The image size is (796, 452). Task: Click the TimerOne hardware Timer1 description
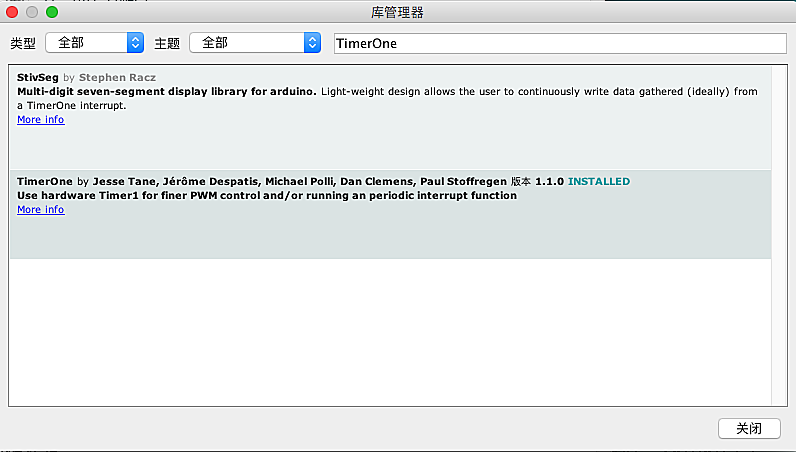(267, 196)
